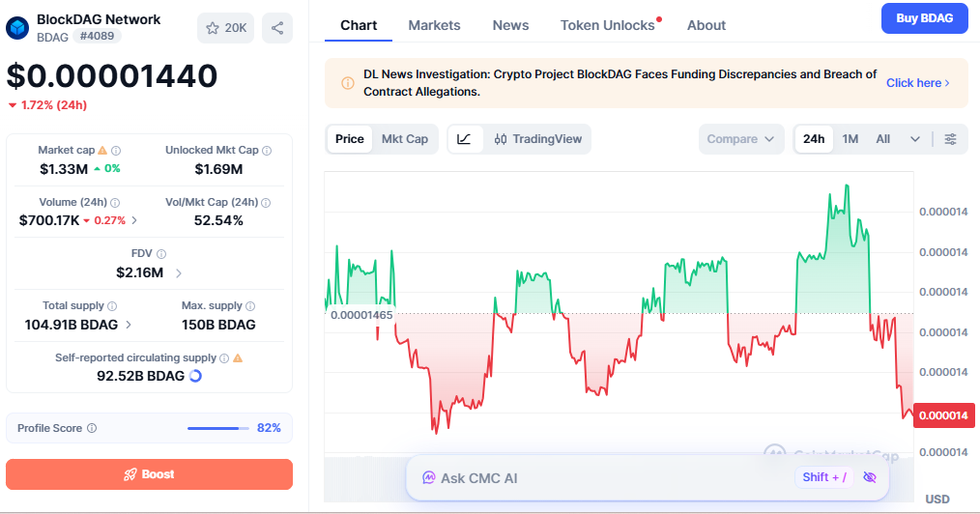Expand Total supply details chevron
Viewport: 980px width, 514px height.
coord(129,325)
